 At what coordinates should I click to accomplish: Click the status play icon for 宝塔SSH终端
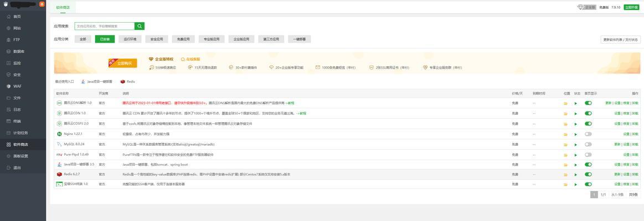(x=576, y=185)
